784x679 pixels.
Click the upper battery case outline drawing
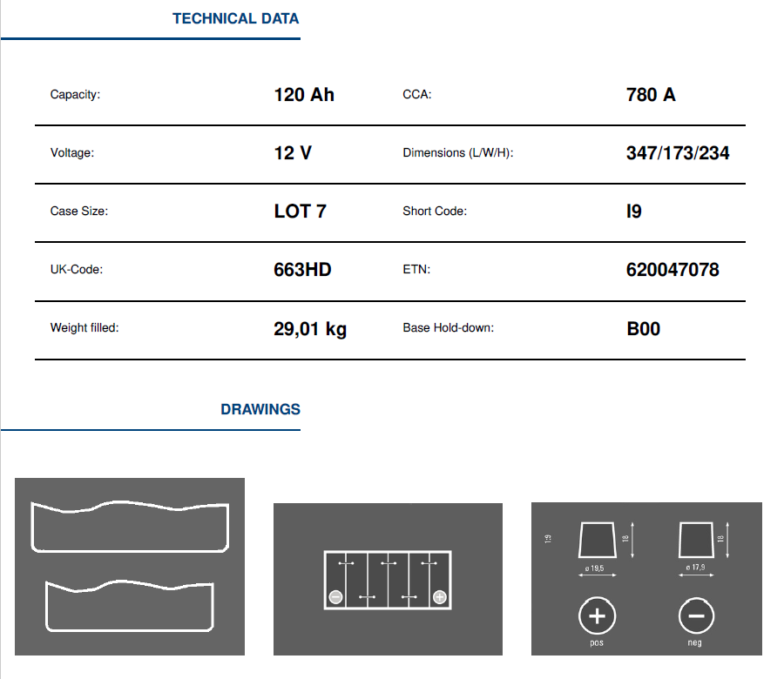[130, 526]
